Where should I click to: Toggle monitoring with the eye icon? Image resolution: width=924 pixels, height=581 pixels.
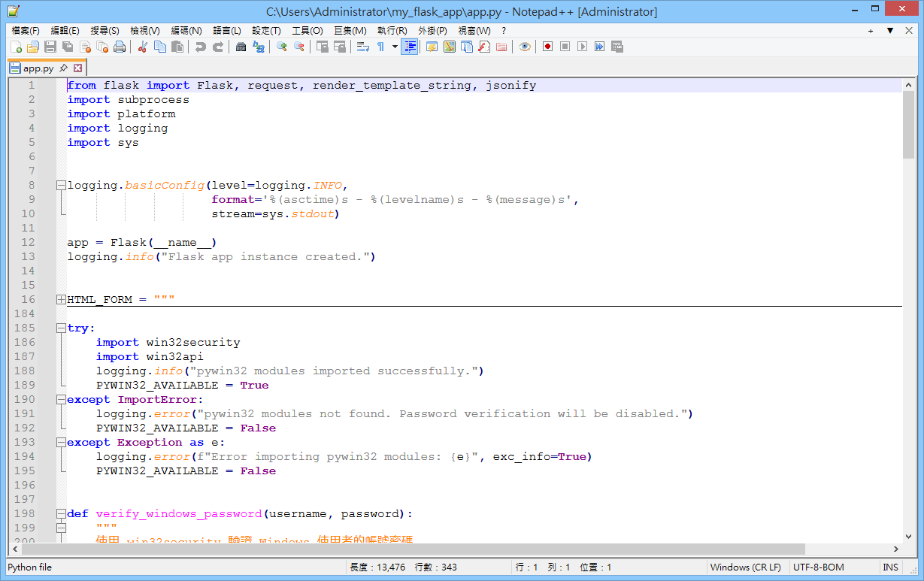coord(524,47)
